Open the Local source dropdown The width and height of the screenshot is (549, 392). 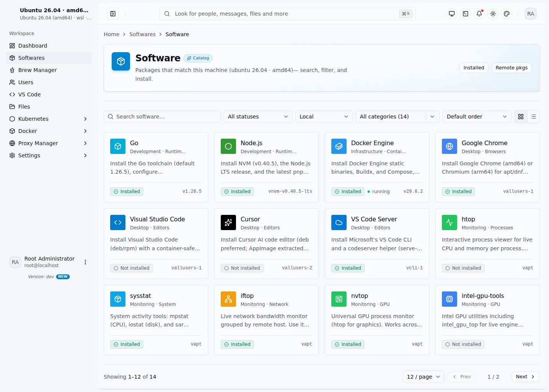tap(324, 117)
